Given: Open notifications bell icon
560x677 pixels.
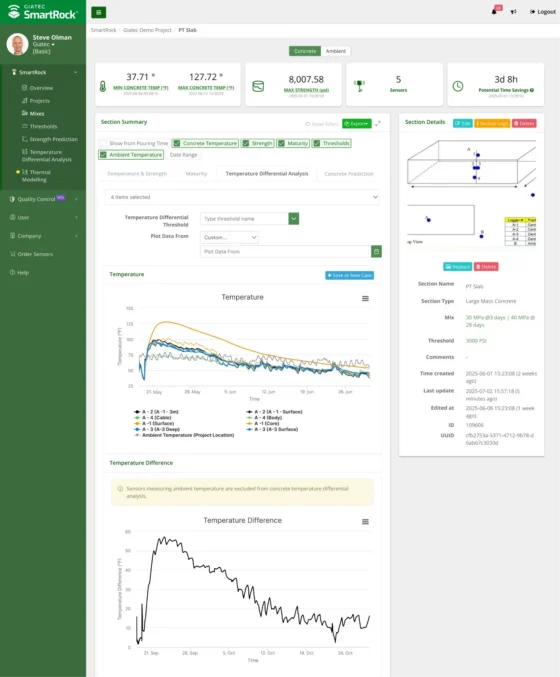Looking at the screenshot, I should point(494,12).
